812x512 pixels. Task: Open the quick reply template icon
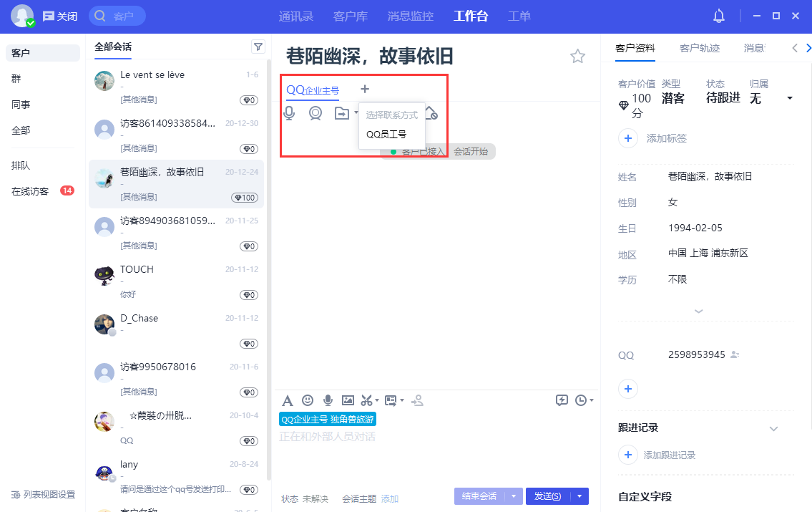[391, 400]
